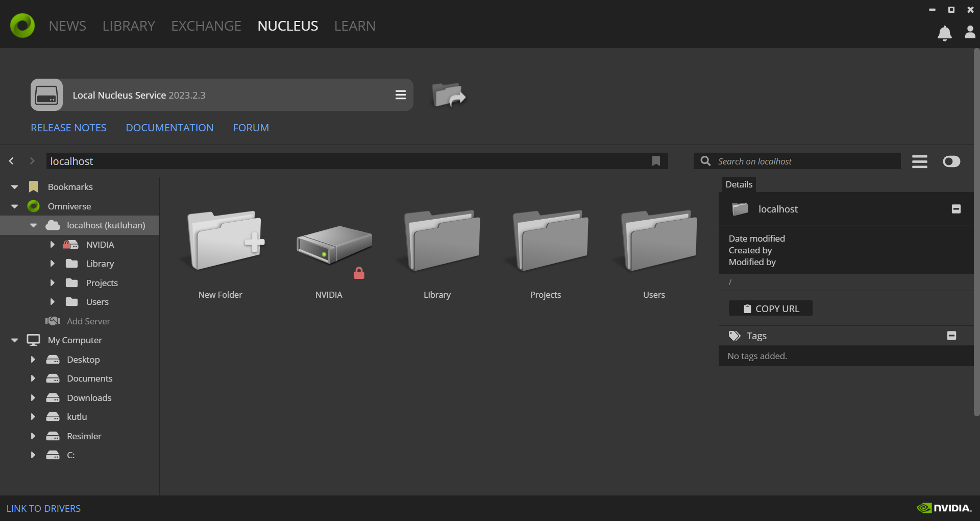The image size is (980, 521).
Task: Click the Omniverse launcher logo
Action: click(x=22, y=26)
